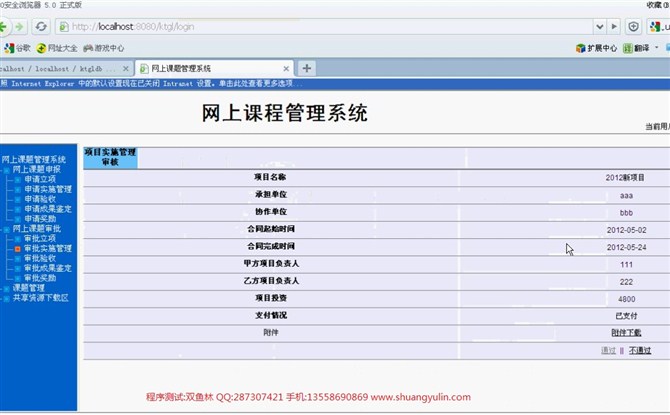Open the 谷歌 bookmark
This screenshot has height=415, width=670.
coord(18,48)
